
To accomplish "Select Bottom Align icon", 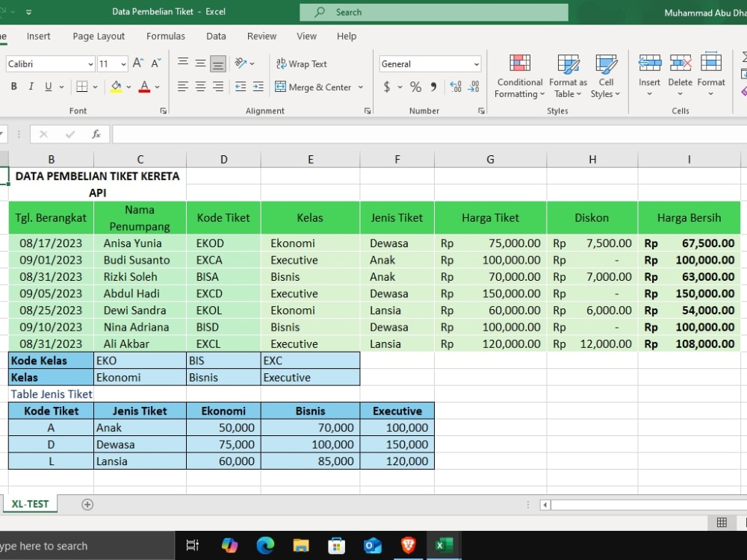I will click(x=218, y=63).
